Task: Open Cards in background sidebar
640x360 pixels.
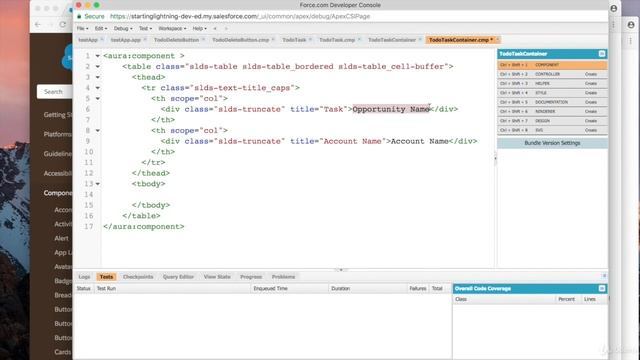Action: point(62,352)
